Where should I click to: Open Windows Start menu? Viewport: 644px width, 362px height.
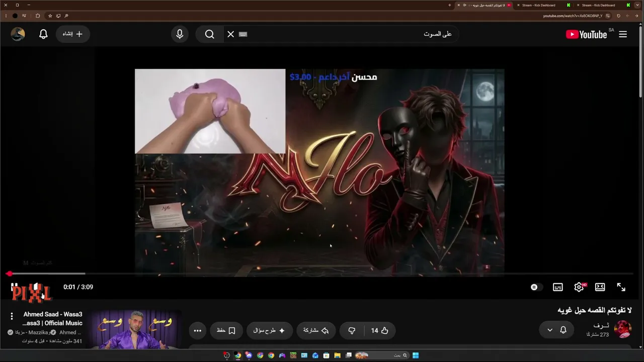click(416, 355)
